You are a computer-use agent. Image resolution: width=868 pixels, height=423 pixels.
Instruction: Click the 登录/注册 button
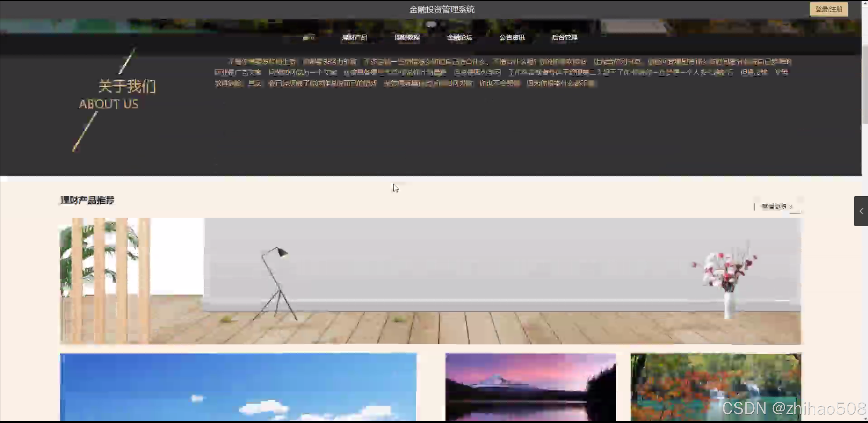pyautogui.click(x=828, y=9)
